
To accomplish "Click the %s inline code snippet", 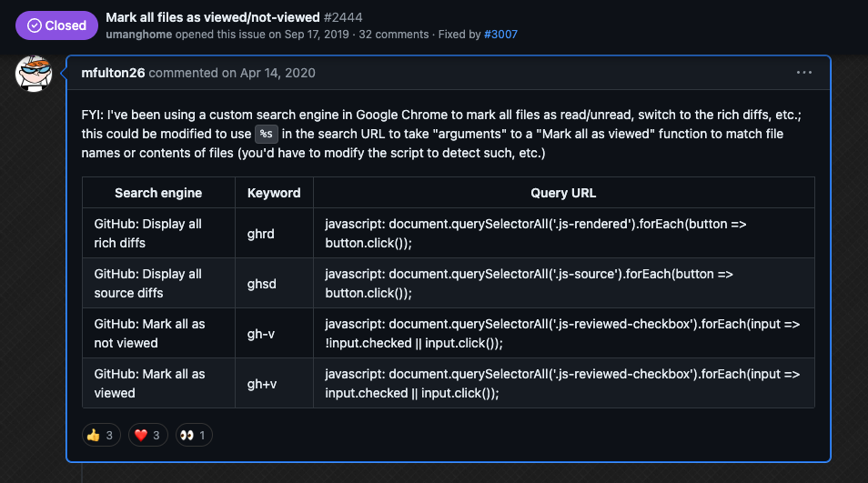I will click(x=267, y=134).
